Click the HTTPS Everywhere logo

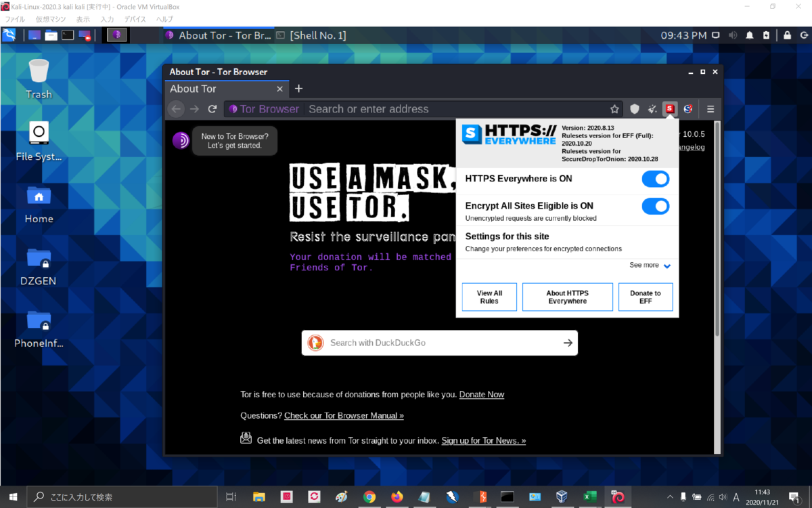[x=509, y=134]
